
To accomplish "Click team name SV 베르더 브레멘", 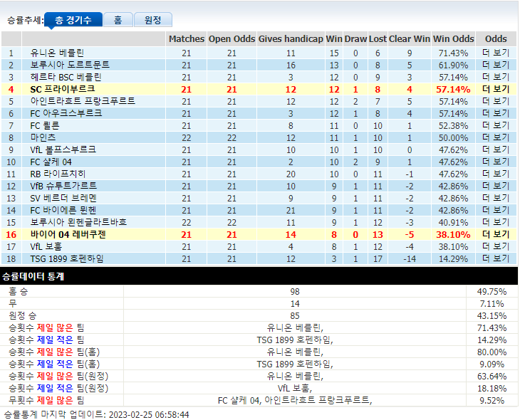I will 63,198.
